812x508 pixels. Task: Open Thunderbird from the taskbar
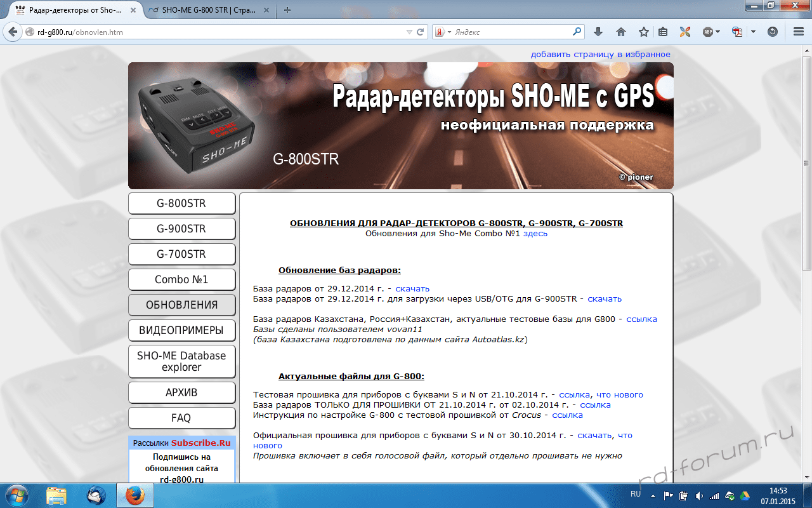point(97,495)
